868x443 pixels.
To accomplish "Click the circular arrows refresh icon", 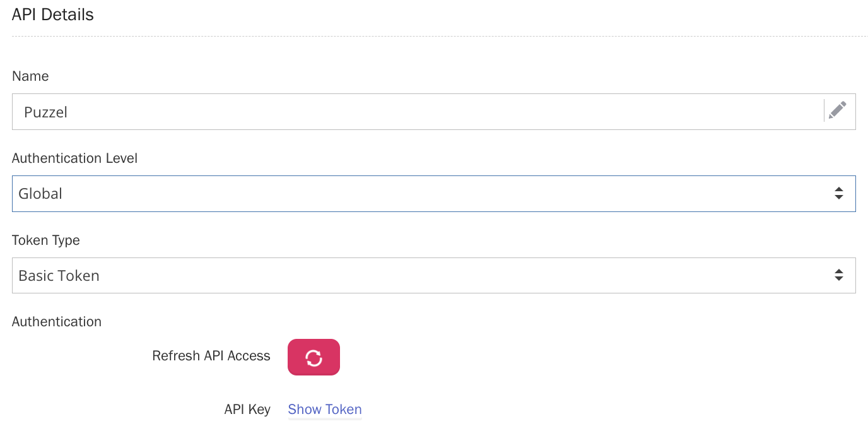I will click(314, 358).
